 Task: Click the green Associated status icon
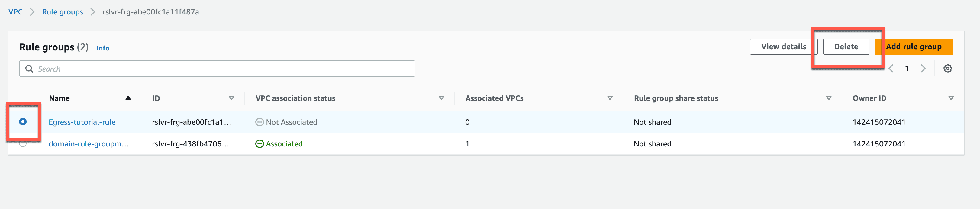pyautogui.click(x=260, y=144)
